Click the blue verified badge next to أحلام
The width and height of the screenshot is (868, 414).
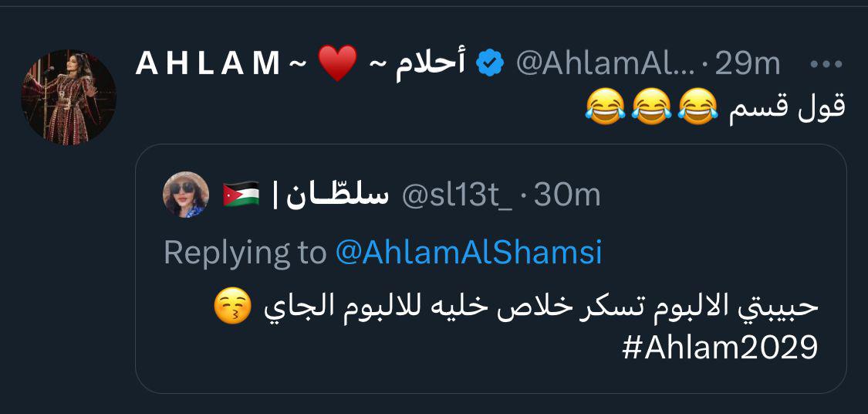point(489,63)
